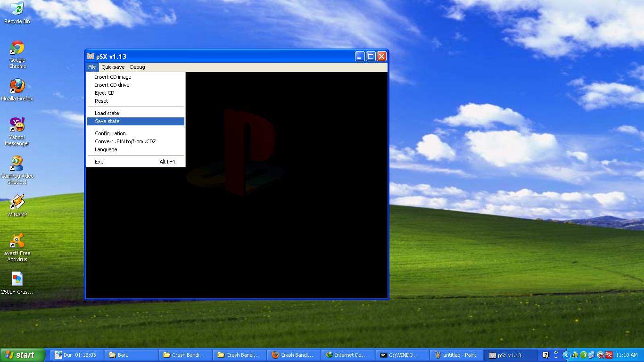
Task: Click the 11:10 AM system clock
Action: (x=627, y=355)
